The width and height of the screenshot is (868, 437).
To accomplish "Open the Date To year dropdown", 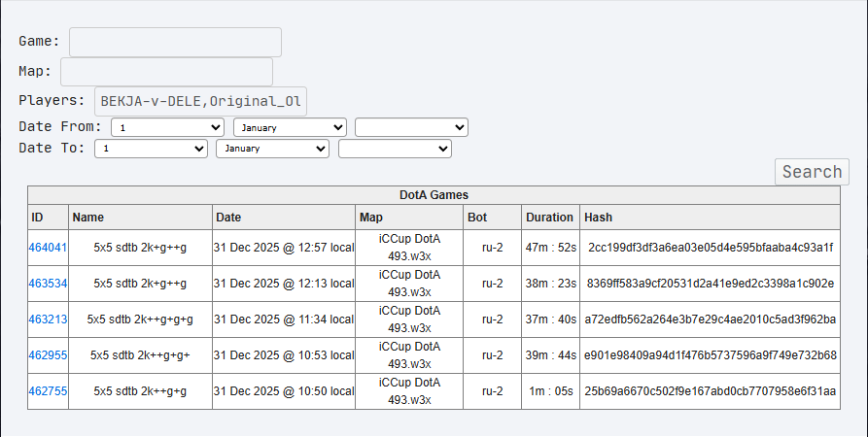I will point(395,149).
